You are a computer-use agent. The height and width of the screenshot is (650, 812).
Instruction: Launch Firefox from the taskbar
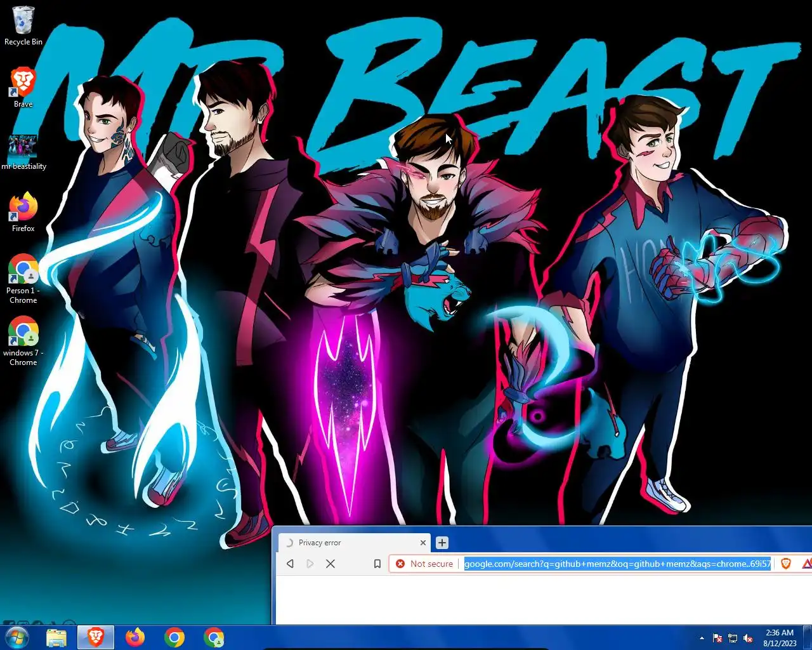[135, 637]
